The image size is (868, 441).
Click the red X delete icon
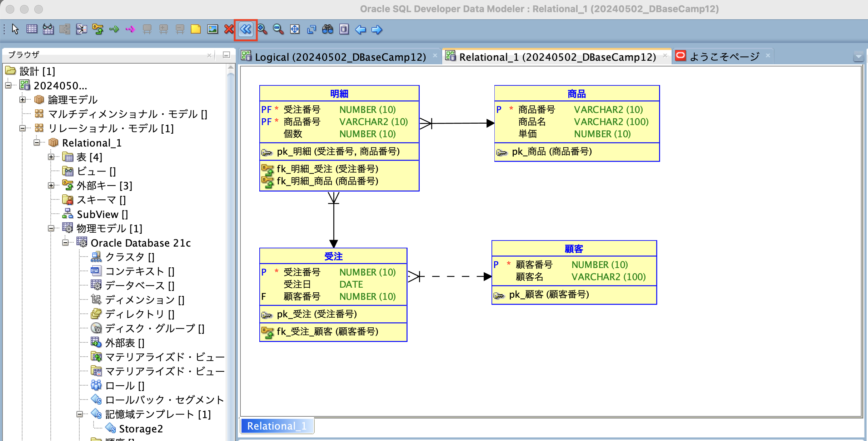pyautogui.click(x=229, y=30)
